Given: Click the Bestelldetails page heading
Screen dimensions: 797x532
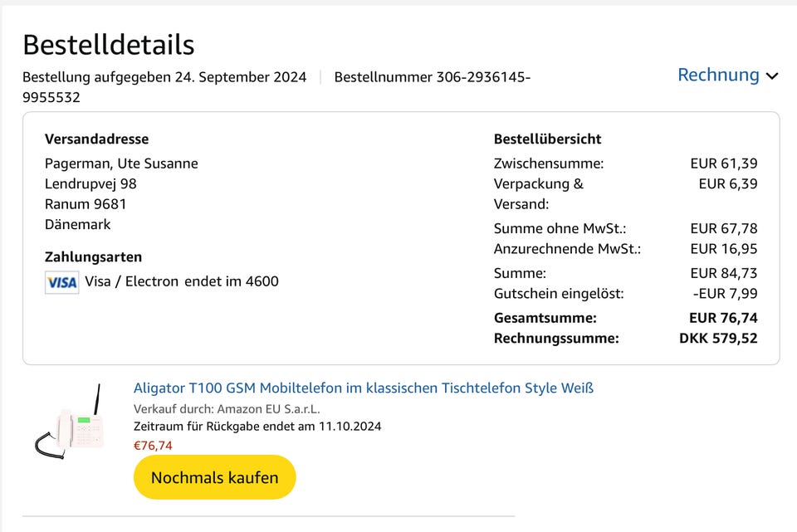Looking at the screenshot, I should pyautogui.click(x=108, y=45).
